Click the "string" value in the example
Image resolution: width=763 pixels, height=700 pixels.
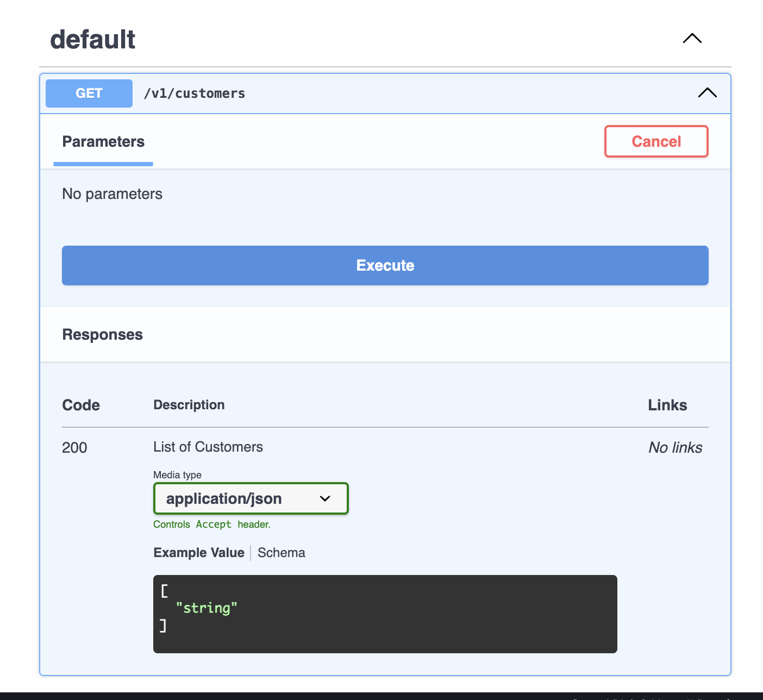207,608
